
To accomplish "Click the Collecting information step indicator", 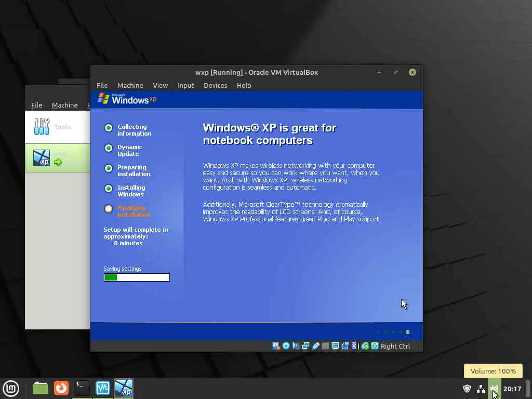I will click(108, 128).
